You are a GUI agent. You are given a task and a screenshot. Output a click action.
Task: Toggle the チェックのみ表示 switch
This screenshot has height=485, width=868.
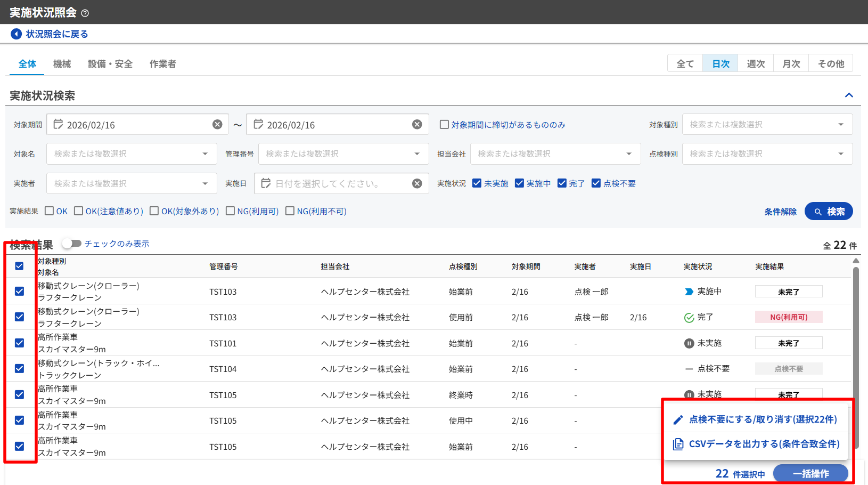tap(71, 244)
